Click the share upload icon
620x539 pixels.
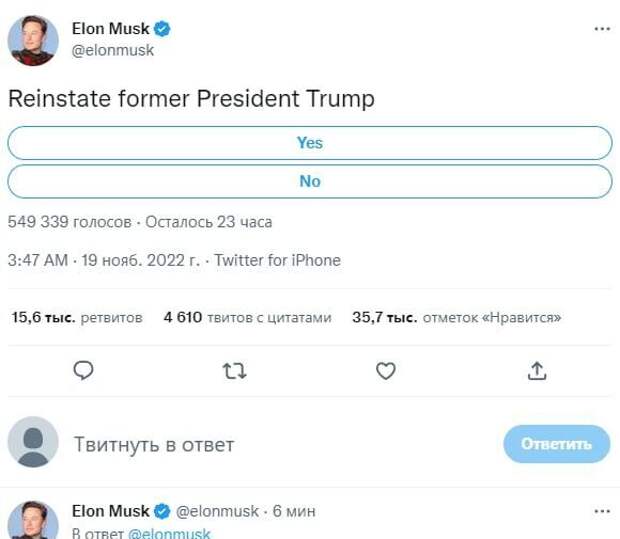tap(537, 371)
